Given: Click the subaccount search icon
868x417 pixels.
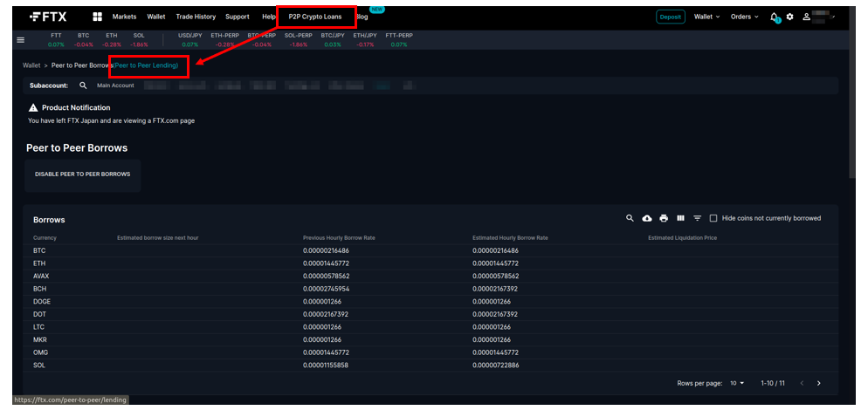Looking at the screenshot, I should 83,85.
